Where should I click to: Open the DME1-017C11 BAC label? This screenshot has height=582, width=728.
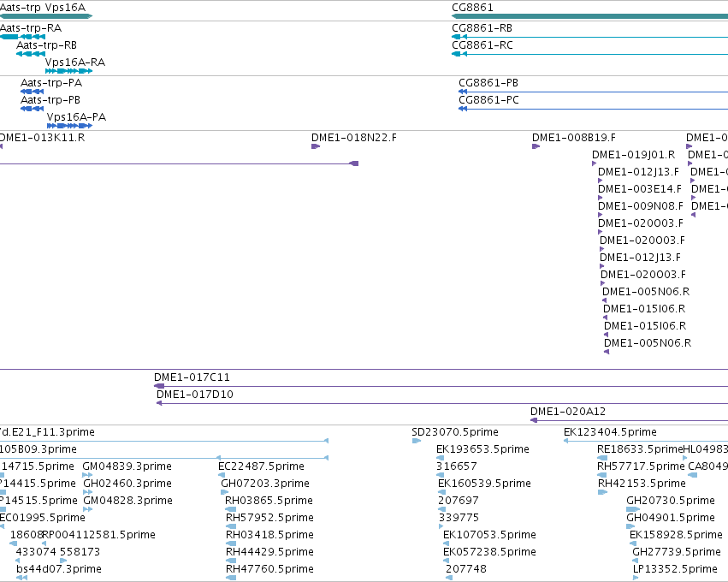click(x=192, y=377)
